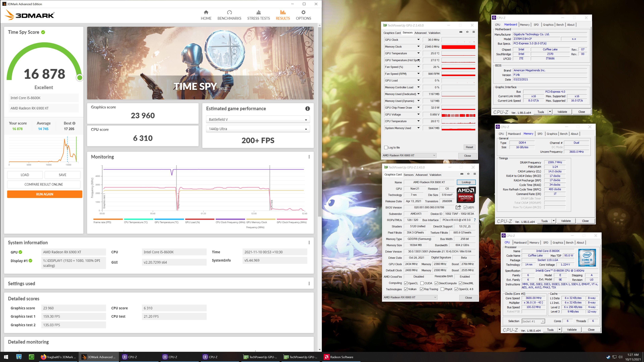Click the Time Spy score gauge indicator dot
Screen dimensions: 644x362
[80, 78]
